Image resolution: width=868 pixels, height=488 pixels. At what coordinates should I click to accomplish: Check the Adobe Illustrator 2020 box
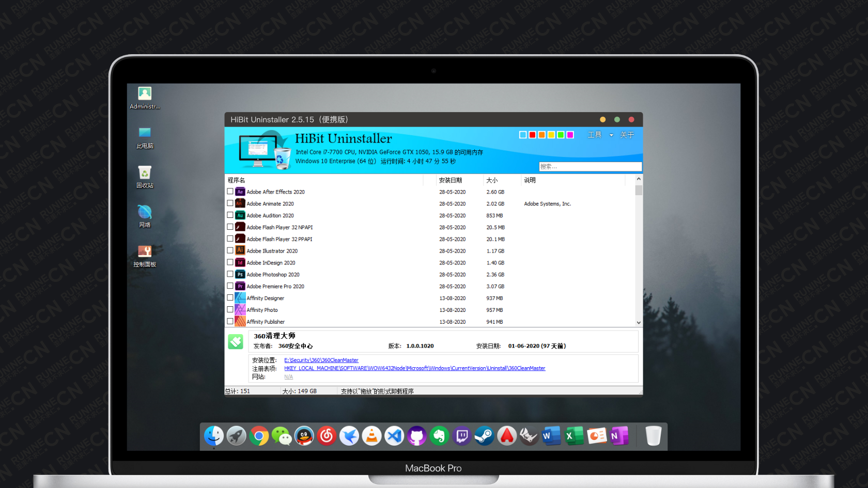click(230, 250)
